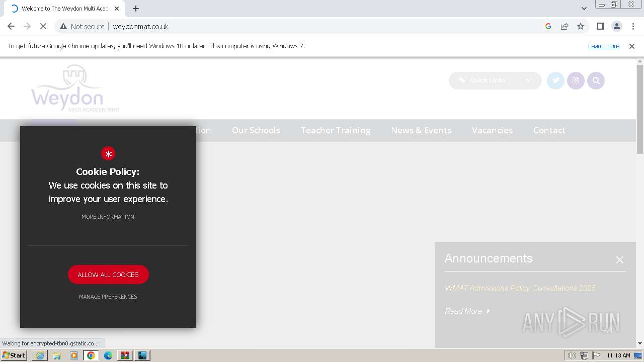Click the red cookie asterisk icon
The width and height of the screenshot is (644, 362).
108,154
